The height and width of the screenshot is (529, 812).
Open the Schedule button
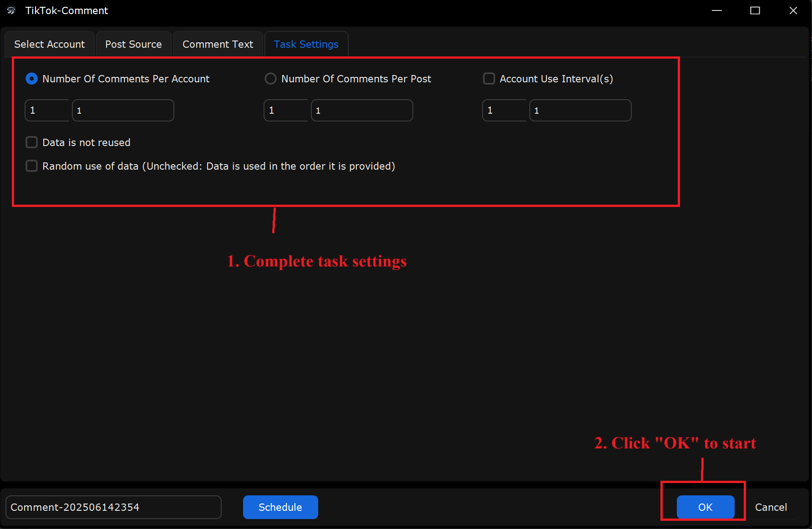(x=280, y=507)
